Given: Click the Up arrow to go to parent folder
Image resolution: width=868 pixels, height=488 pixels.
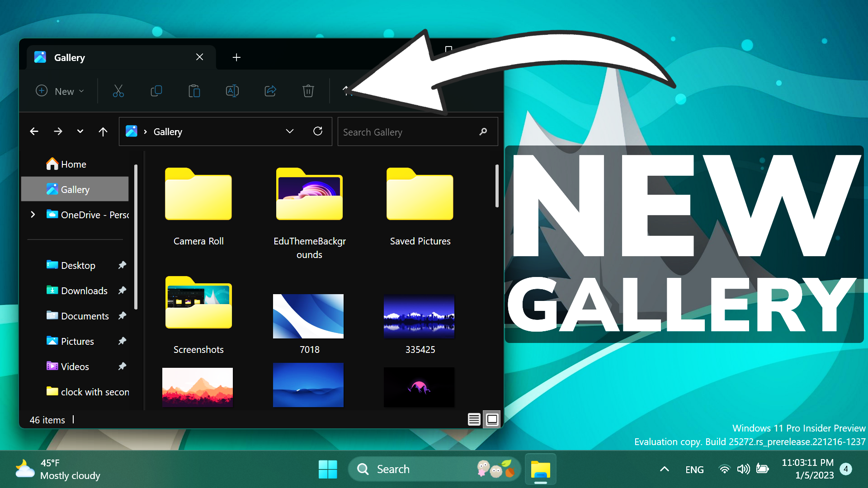Looking at the screenshot, I should coord(103,131).
